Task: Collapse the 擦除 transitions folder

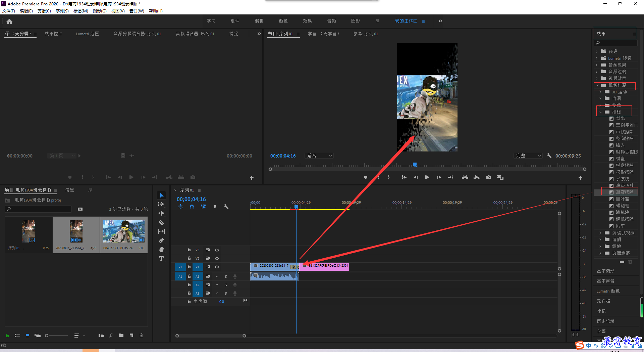Action: pyautogui.click(x=601, y=112)
